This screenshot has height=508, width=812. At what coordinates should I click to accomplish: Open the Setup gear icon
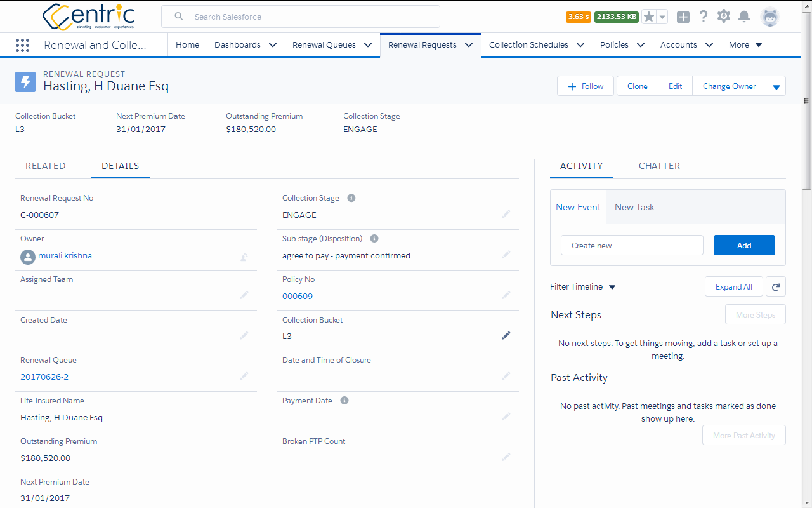(723, 16)
